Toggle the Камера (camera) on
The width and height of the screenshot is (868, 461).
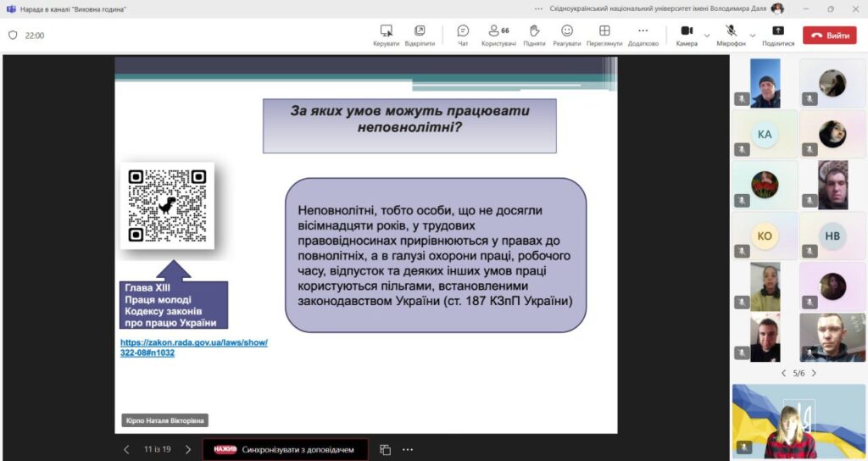[687, 31]
